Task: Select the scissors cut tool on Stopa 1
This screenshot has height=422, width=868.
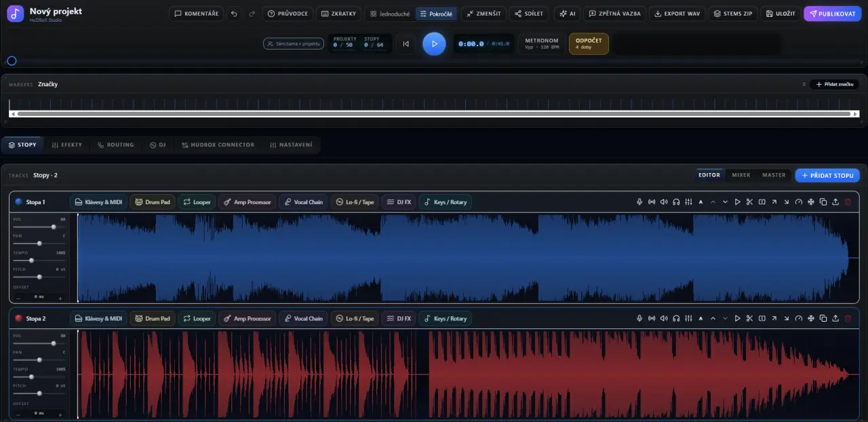Action: click(749, 202)
